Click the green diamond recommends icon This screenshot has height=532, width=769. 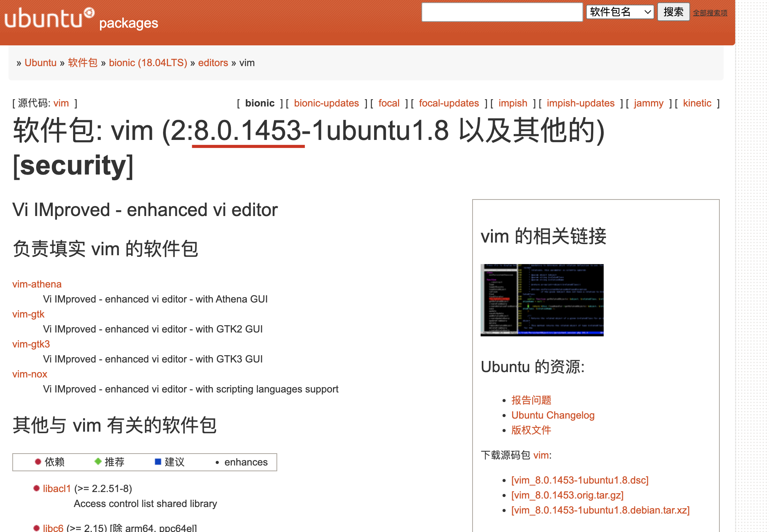click(x=98, y=461)
